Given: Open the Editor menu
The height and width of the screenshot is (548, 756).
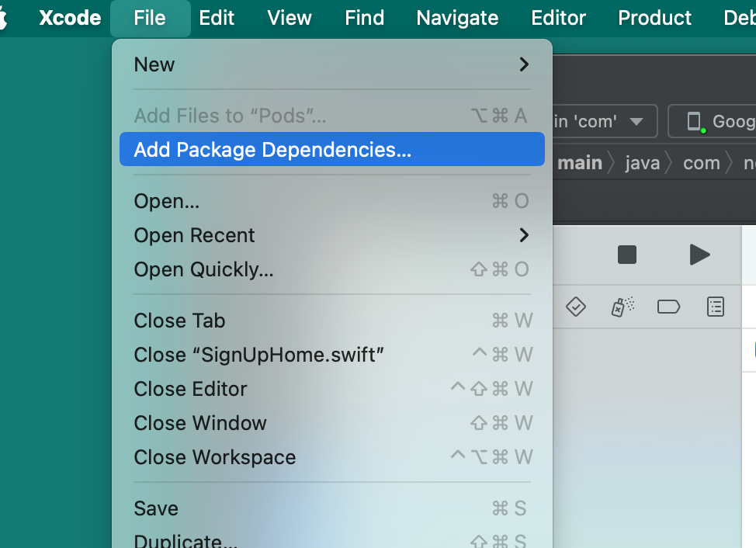Looking at the screenshot, I should [558, 19].
